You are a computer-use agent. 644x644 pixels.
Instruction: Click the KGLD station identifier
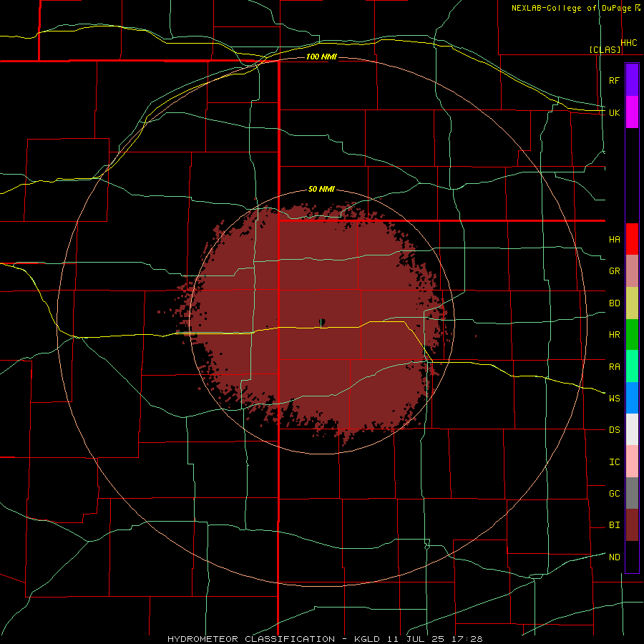pyautogui.click(x=366, y=639)
